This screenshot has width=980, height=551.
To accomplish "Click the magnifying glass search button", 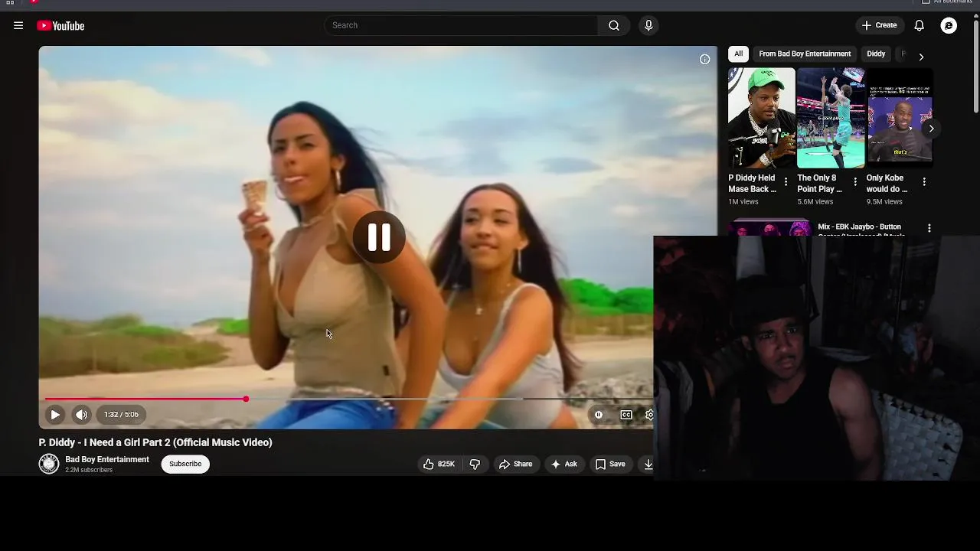I will [614, 25].
